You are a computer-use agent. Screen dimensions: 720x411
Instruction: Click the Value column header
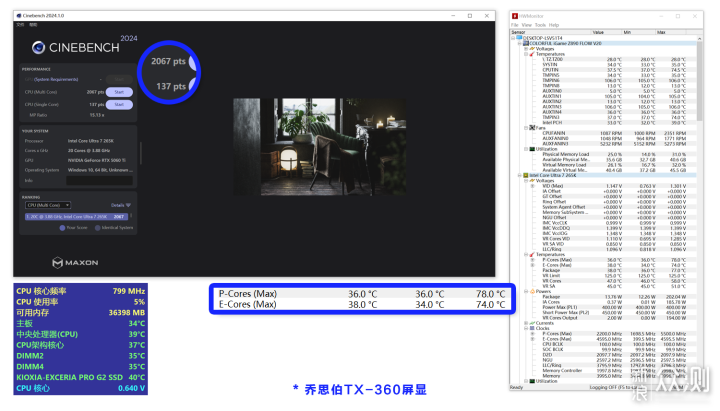[606, 32]
